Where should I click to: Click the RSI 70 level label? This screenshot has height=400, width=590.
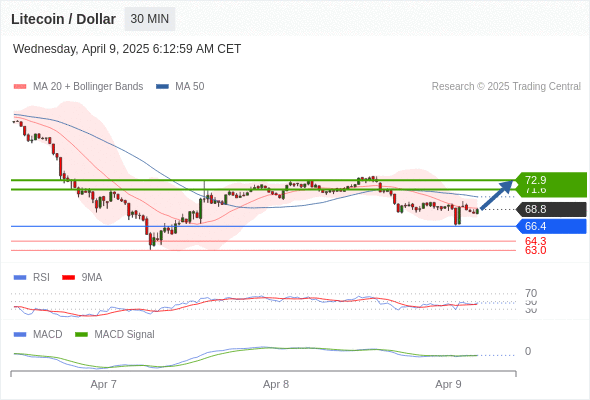click(531, 293)
